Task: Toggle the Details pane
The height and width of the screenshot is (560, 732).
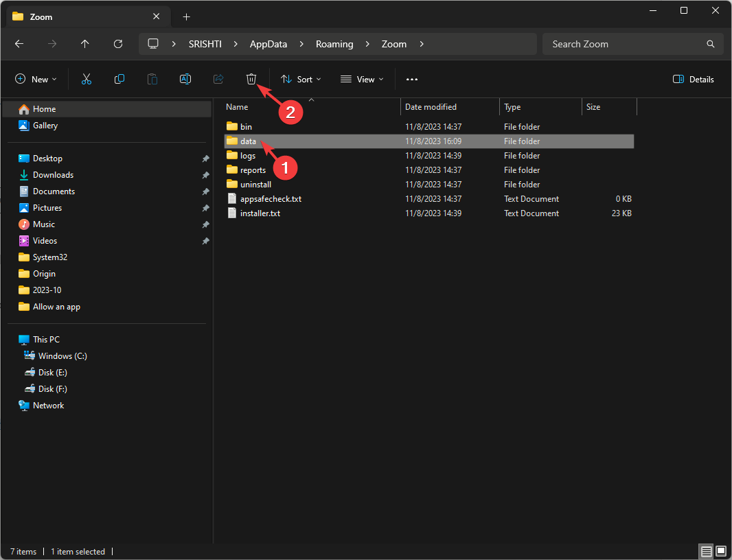Action: [x=694, y=80]
